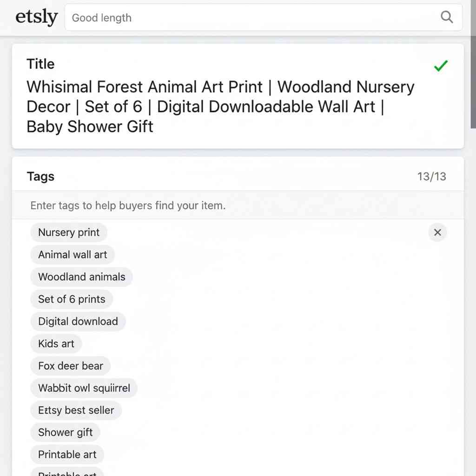Viewport: 476px width, 476px height.
Task: Click the 'Wabbit owl squiirrel' tag
Action: coord(84,388)
